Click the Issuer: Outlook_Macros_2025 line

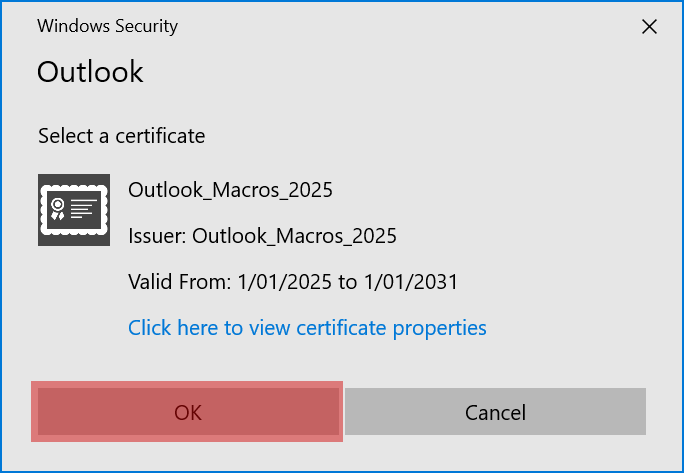pyautogui.click(x=262, y=236)
